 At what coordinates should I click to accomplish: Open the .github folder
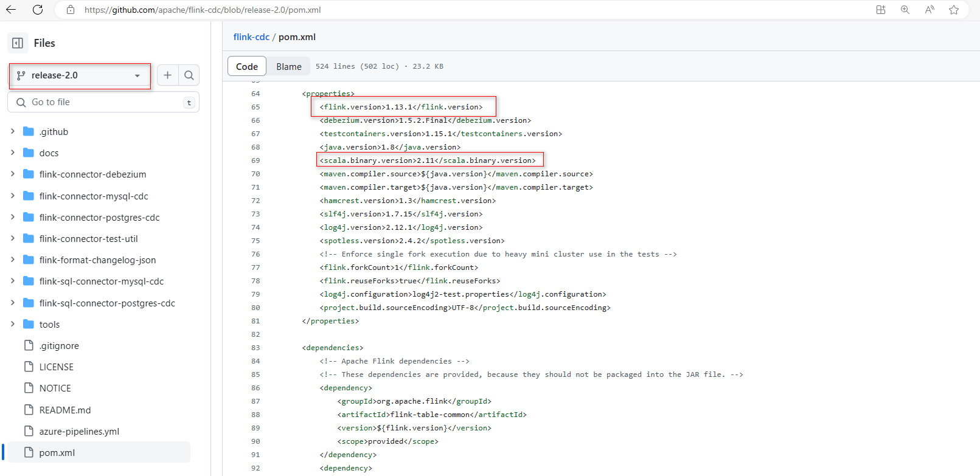54,132
